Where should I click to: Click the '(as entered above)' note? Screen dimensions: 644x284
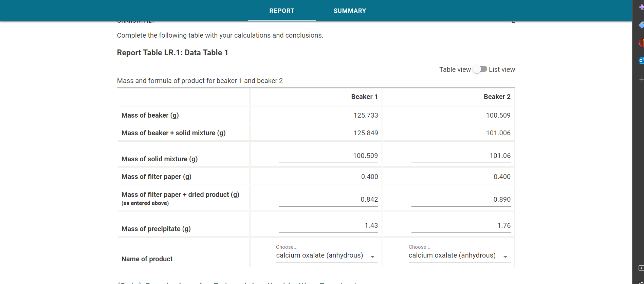[x=145, y=203]
